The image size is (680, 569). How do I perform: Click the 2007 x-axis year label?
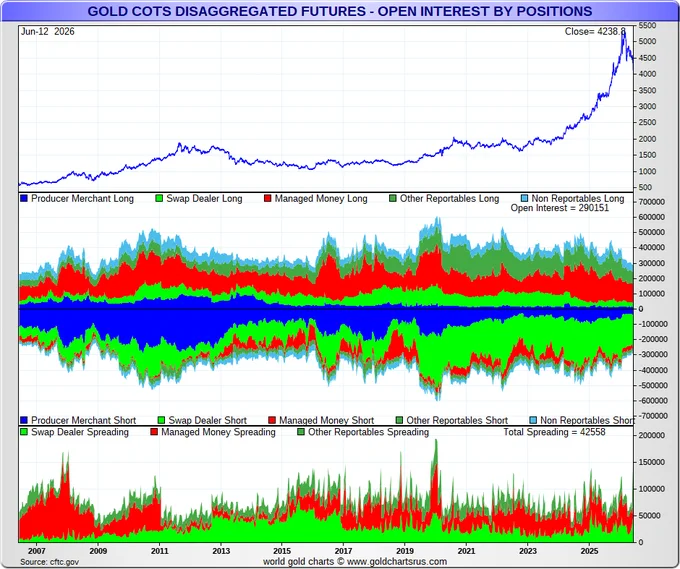(x=36, y=551)
